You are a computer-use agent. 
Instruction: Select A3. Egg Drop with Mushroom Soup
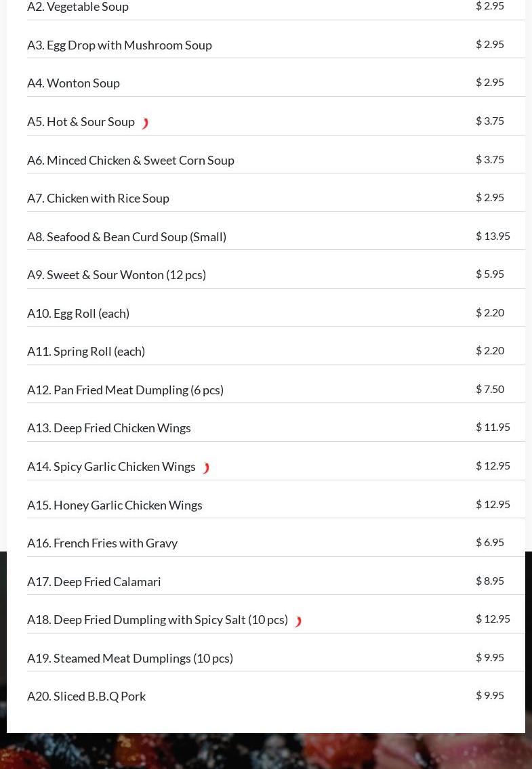click(x=119, y=45)
